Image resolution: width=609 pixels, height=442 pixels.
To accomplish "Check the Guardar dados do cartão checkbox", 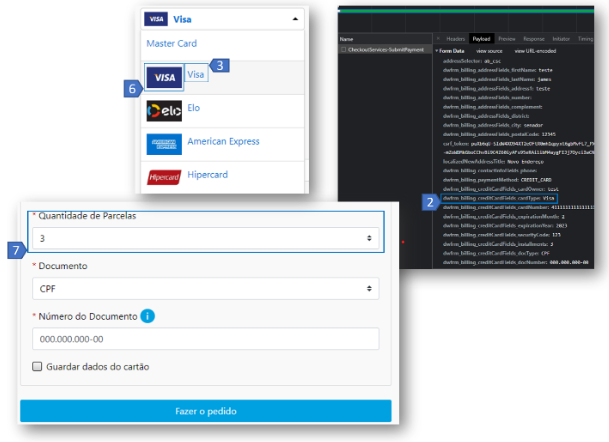I will click(x=37, y=366).
